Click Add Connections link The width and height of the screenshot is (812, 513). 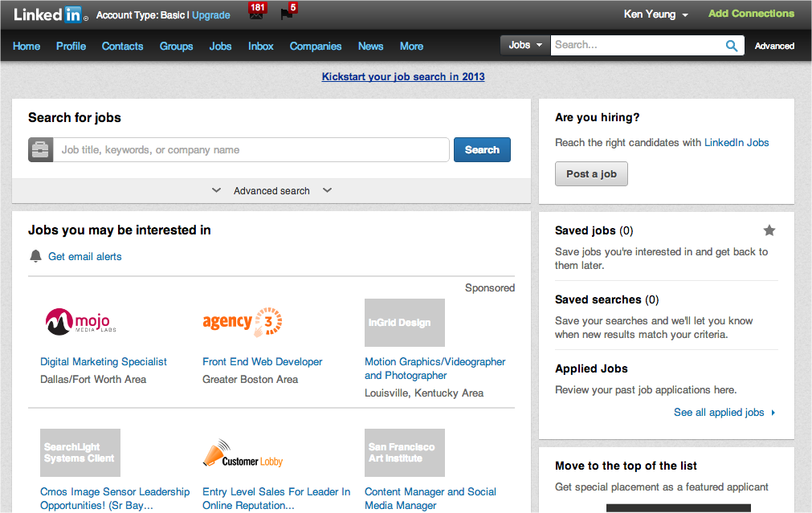point(751,14)
